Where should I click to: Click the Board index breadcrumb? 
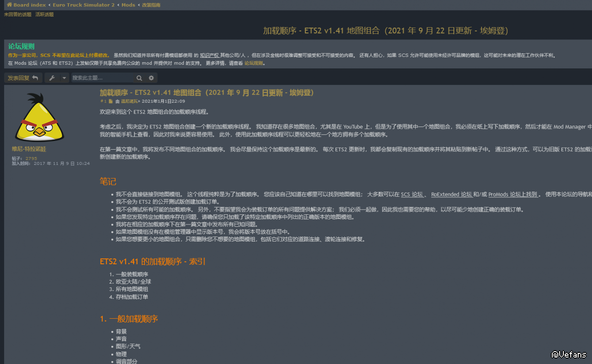point(30,5)
